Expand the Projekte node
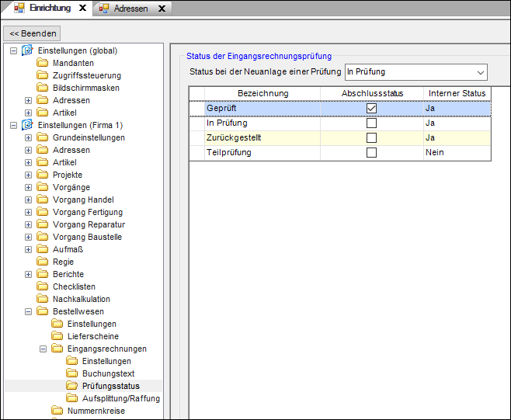Image resolution: width=511 pixels, height=420 pixels. point(29,175)
